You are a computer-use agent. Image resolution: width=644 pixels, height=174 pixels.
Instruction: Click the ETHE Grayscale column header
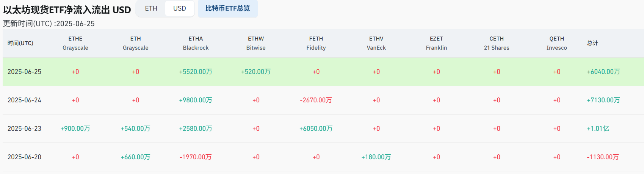[x=75, y=43]
